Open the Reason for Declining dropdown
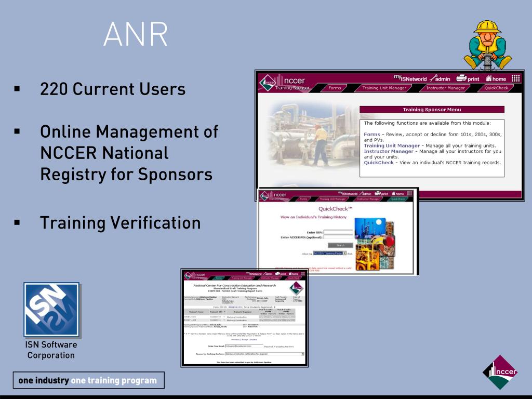The height and width of the screenshot is (399, 532). pos(264,354)
